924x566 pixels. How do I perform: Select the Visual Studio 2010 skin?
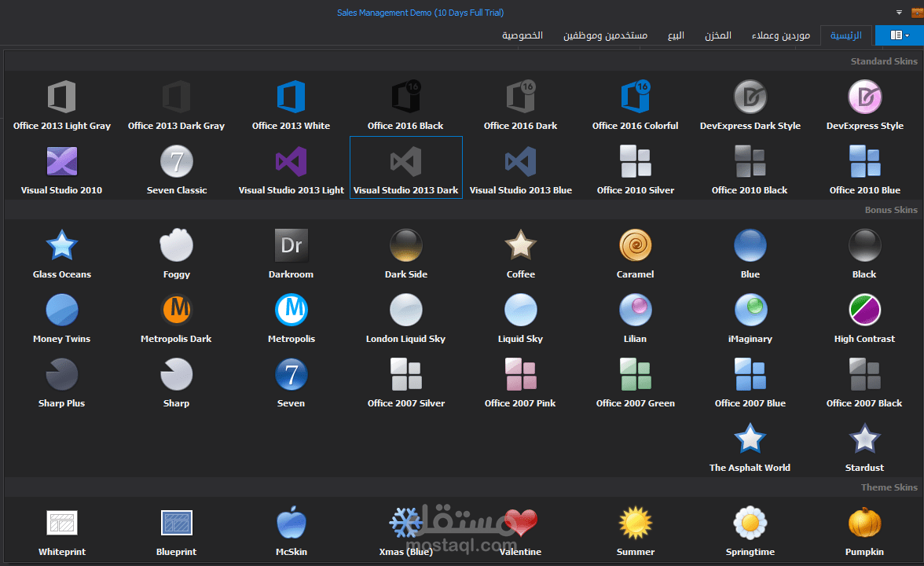click(x=62, y=169)
